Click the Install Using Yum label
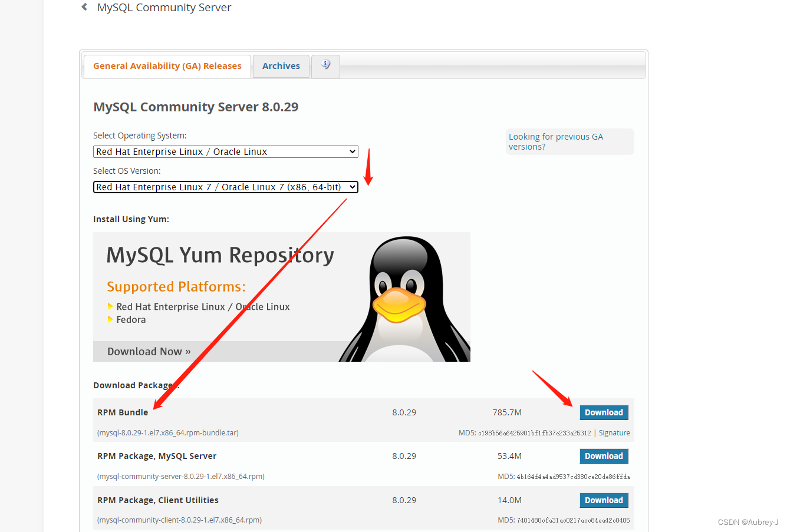 point(131,219)
